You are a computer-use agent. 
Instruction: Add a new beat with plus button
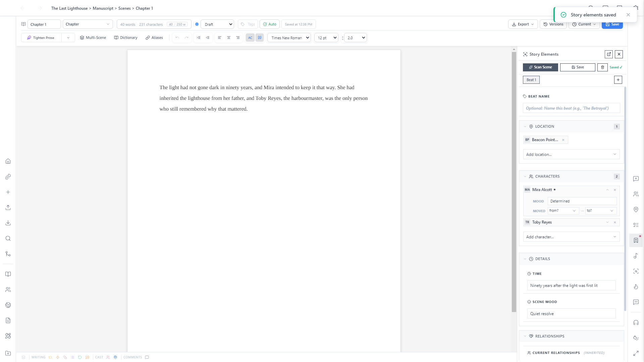point(618,80)
